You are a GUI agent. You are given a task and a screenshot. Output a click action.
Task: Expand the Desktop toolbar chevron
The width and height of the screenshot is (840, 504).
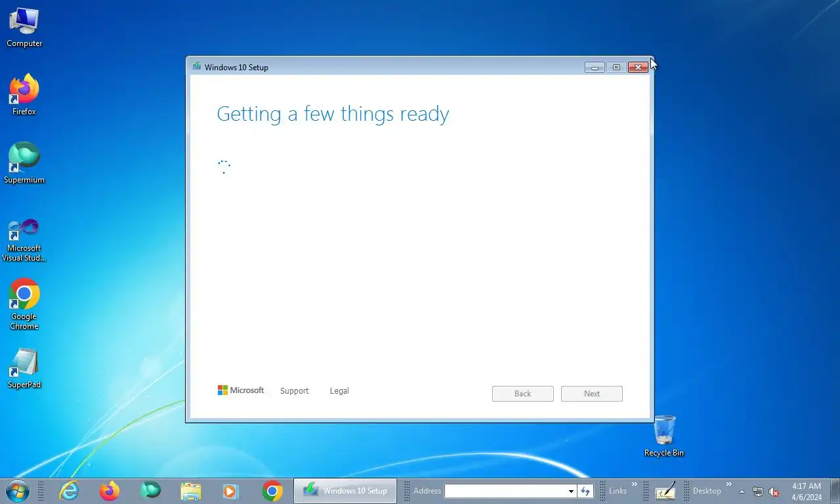point(728,484)
